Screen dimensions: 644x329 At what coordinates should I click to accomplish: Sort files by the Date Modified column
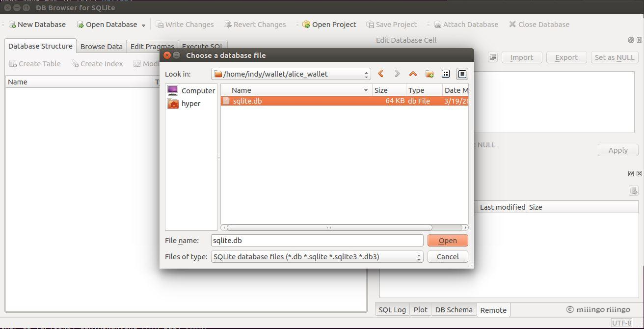coord(455,90)
